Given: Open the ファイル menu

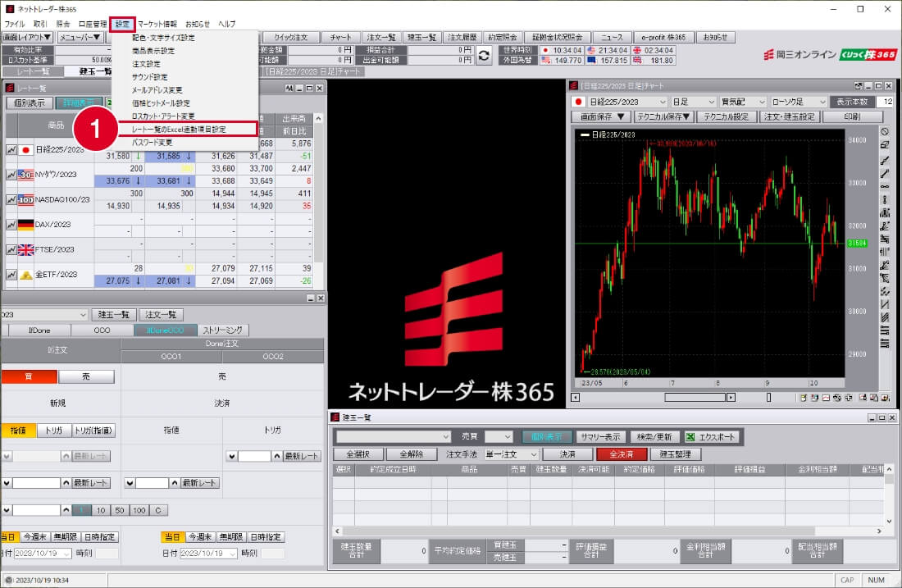Looking at the screenshot, I should [15, 24].
